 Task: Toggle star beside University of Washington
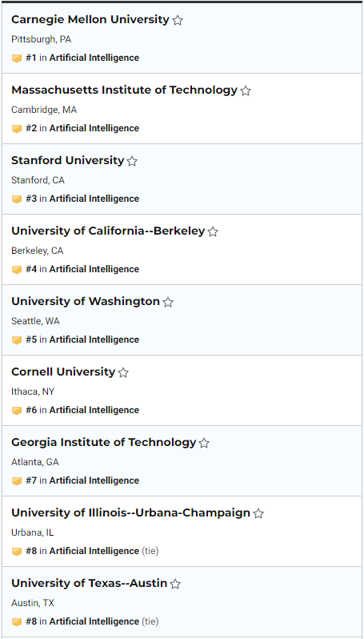168,303
